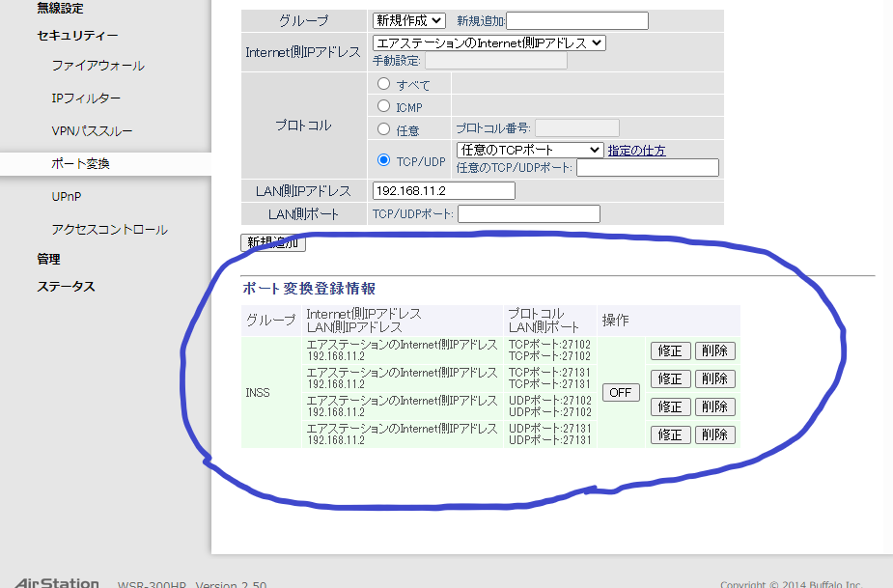Click the 新規追加 button
The width and height of the screenshot is (893, 588).
click(x=273, y=242)
